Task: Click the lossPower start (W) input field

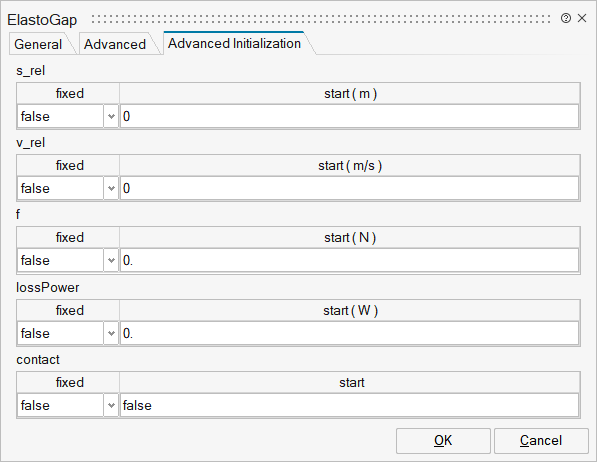Action: pos(350,334)
